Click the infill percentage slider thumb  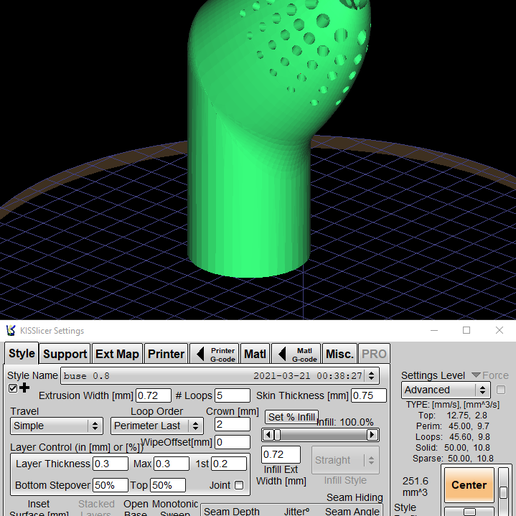click(x=277, y=435)
